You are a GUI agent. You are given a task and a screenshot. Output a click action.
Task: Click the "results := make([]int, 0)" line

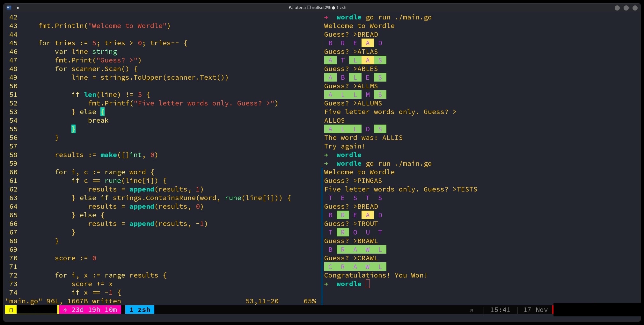click(x=106, y=155)
